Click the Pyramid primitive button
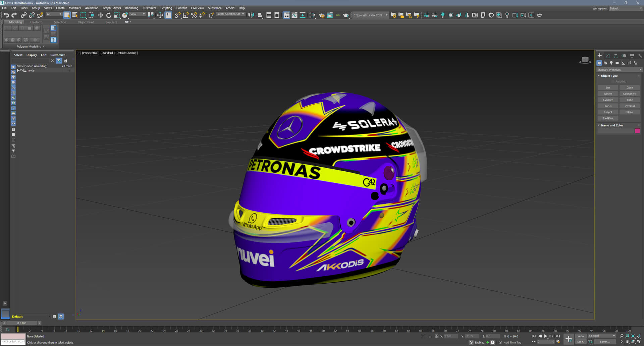Image resolution: width=644 pixels, height=346 pixels. [630, 106]
